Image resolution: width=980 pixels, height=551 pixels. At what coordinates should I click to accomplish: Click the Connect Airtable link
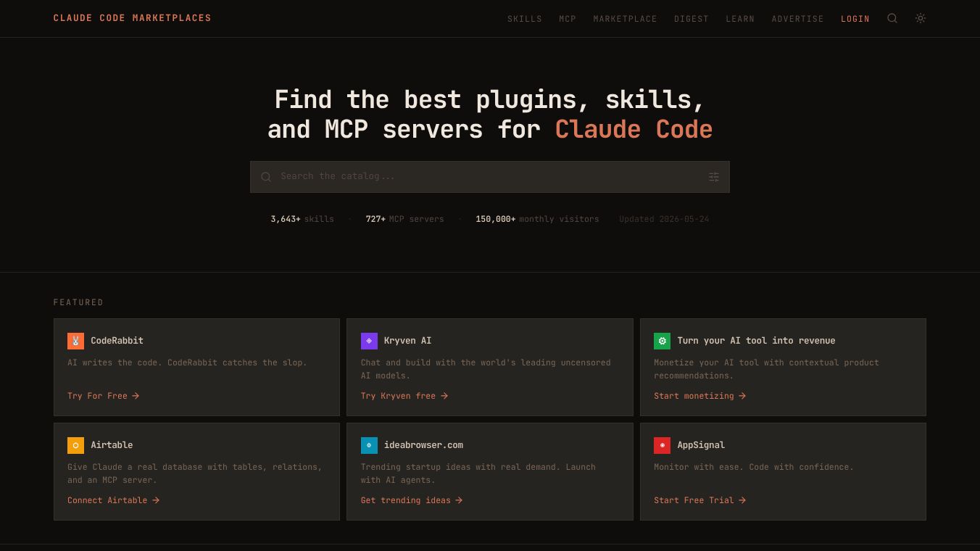pyautogui.click(x=114, y=500)
